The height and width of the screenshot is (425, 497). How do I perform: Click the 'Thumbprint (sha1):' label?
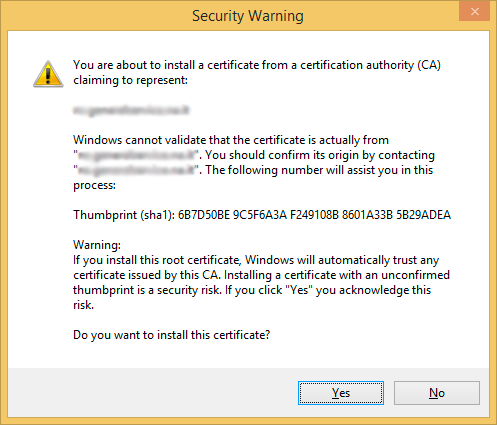point(124,215)
